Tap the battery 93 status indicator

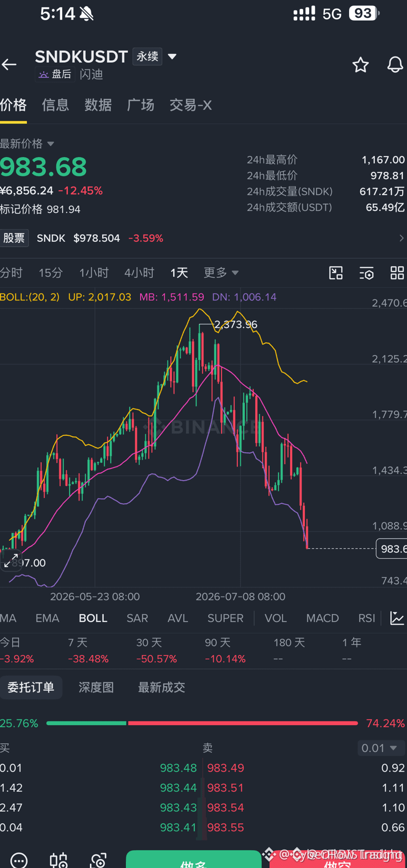pyautogui.click(x=364, y=13)
